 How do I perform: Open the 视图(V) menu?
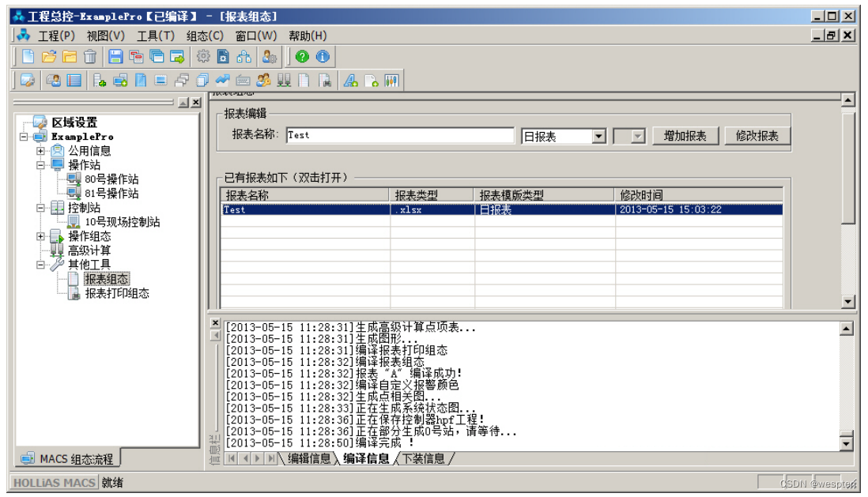coord(105,36)
